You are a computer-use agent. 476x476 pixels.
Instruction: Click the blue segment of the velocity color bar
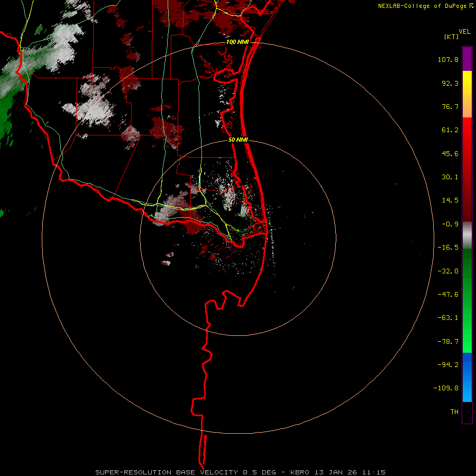point(467,377)
